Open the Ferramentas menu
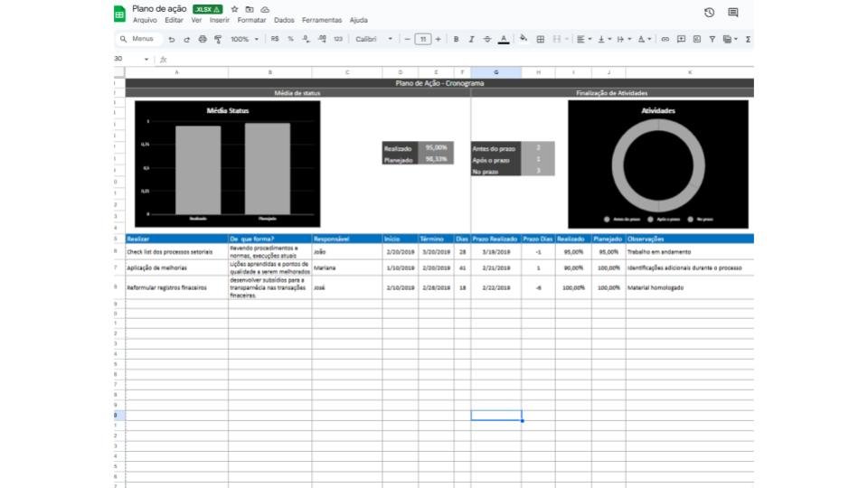Viewport: 868px width, 488px height. point(322,20)
